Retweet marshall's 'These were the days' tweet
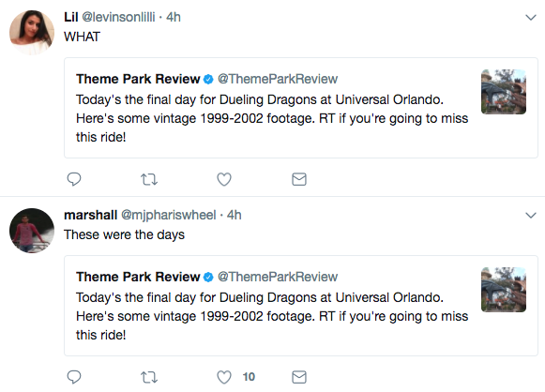 [x=149, y=377]
